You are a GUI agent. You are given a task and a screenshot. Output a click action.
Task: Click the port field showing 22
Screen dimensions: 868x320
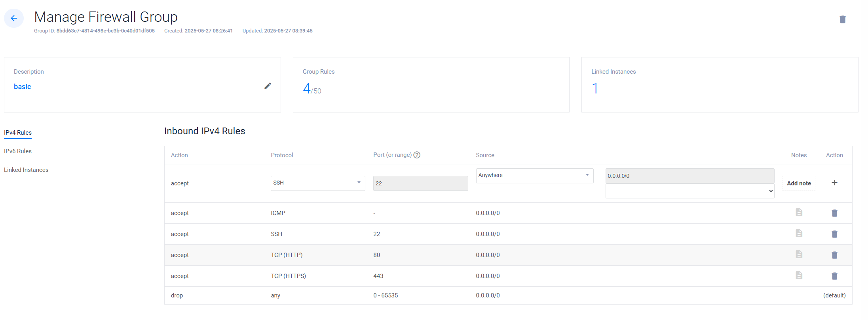tap(420, 183)
